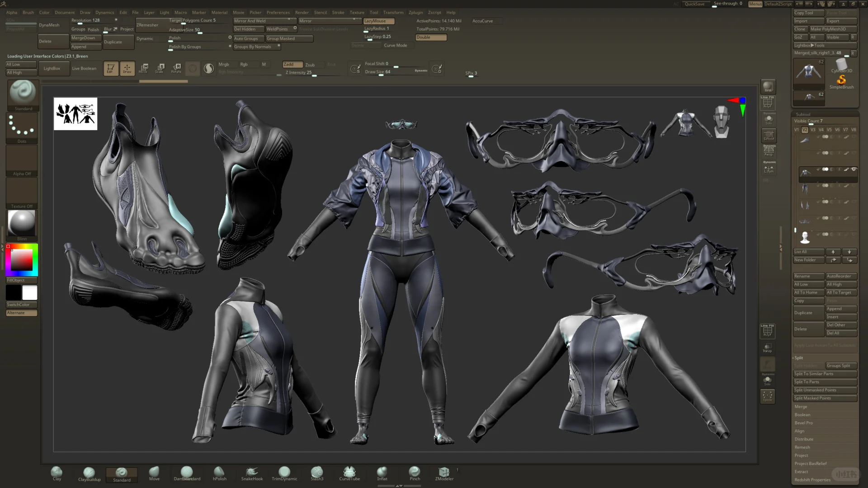Click the main color picker square

coord(21,260)
